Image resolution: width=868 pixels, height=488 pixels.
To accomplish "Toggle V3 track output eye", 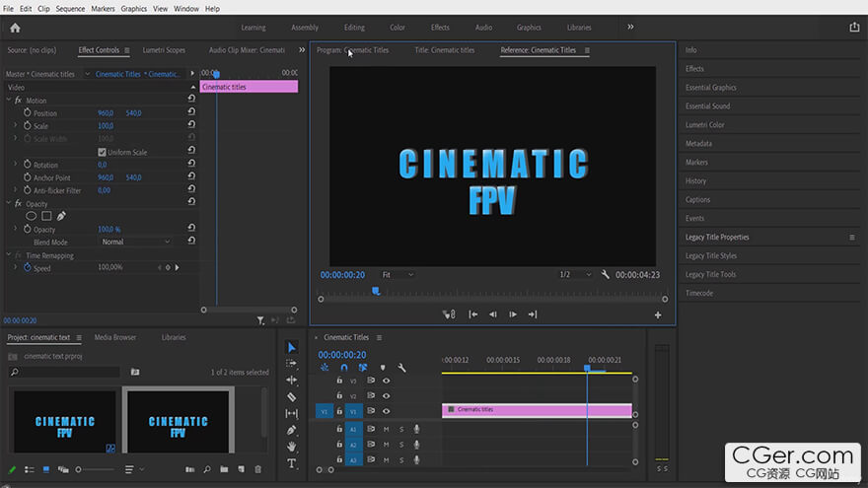I will point(387,381).
